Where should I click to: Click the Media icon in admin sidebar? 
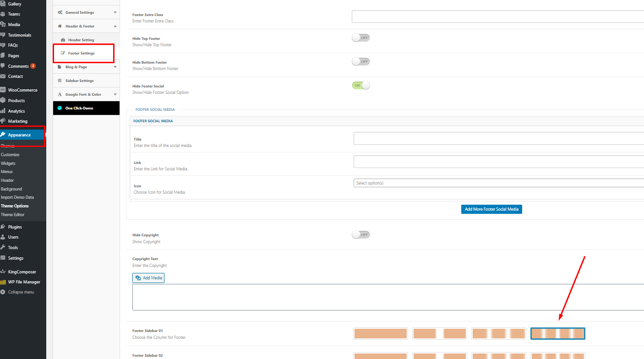[3, 25]
